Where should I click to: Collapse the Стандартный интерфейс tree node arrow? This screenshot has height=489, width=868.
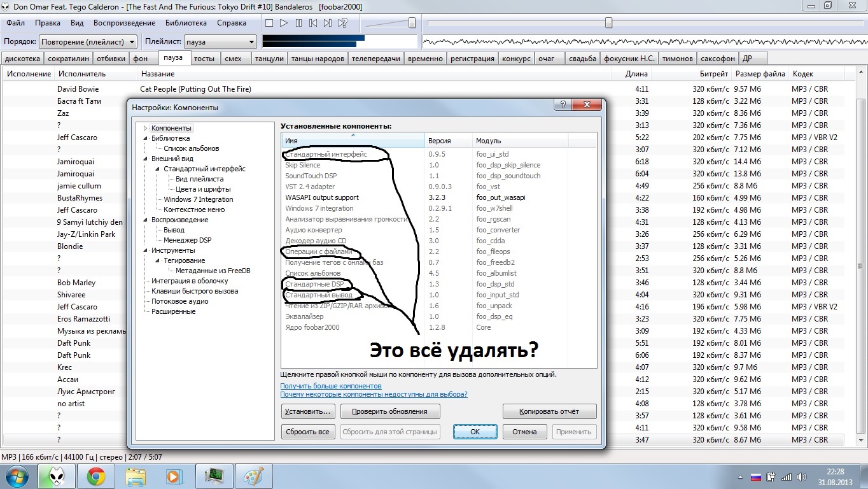coord(158,169)
